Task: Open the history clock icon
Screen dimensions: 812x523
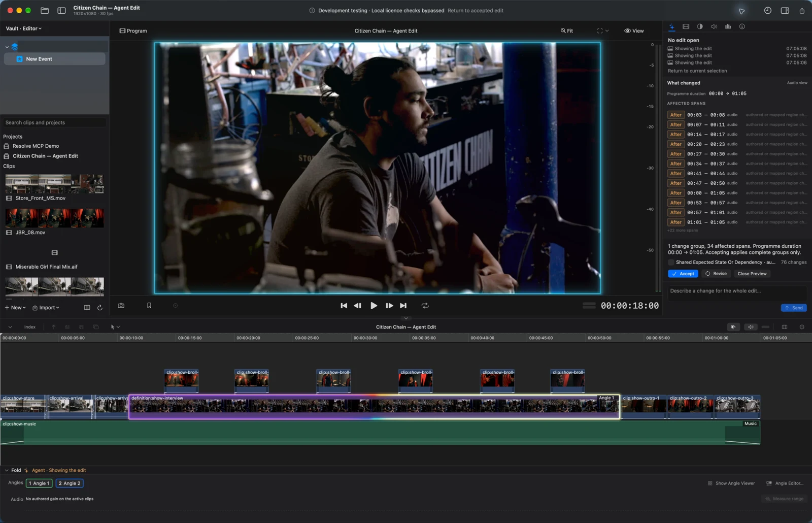Action: [767, 10]
